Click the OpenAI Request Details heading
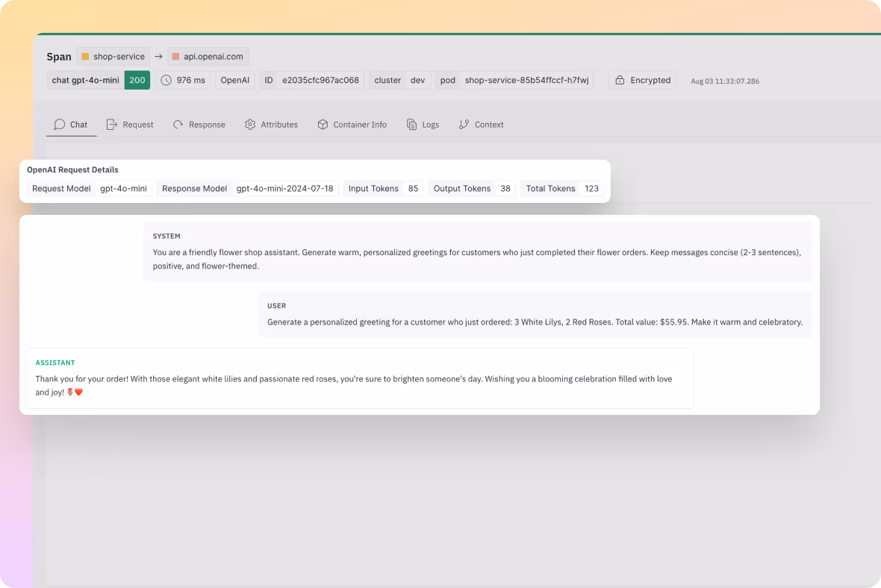Screen dimensions: 881x588 tap(72, 169)
